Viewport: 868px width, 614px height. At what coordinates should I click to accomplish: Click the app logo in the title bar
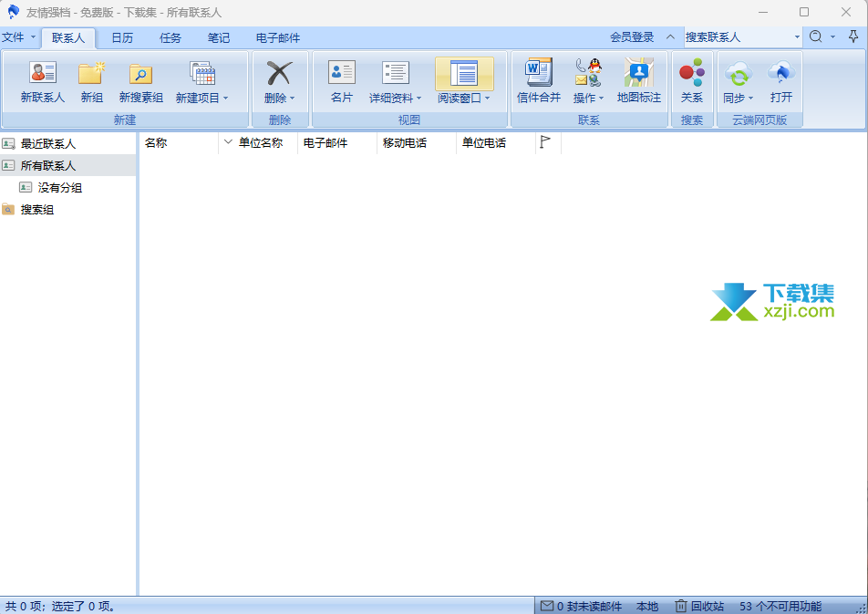coord(13,12)
